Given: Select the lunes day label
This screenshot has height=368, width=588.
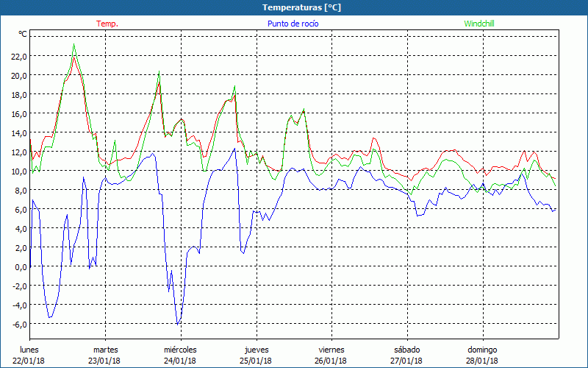Looking at the screenshot, I should [29, 350].
